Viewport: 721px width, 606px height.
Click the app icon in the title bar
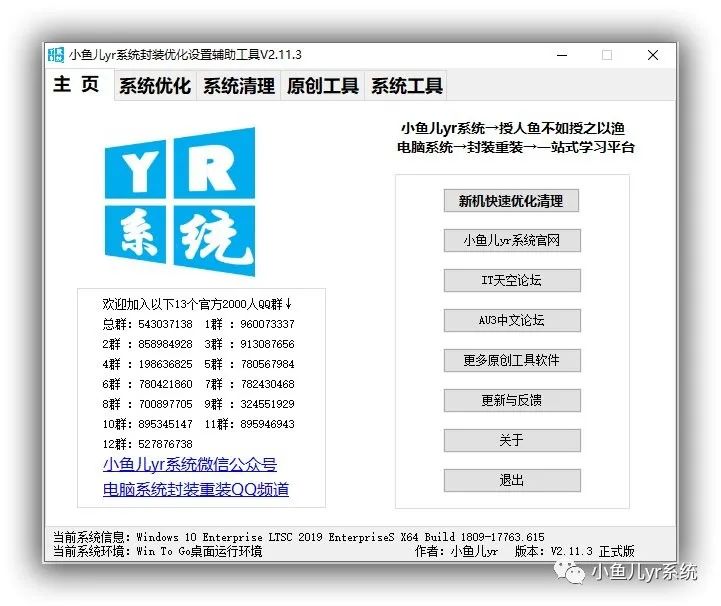(56, 55)
